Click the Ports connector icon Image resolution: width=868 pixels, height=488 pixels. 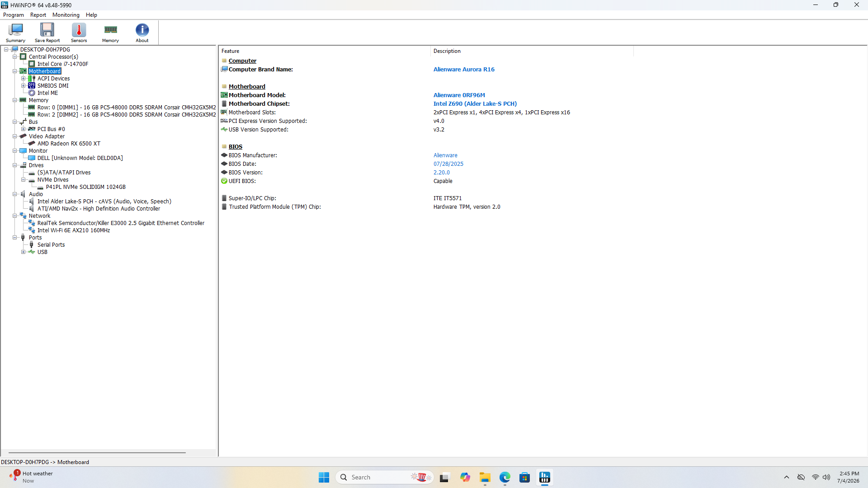pyautogui.click(x=23, y=237)
